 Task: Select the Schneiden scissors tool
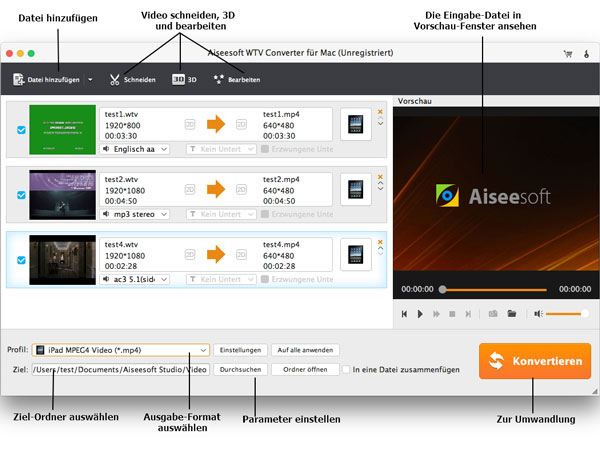click(x=132, y=80)
